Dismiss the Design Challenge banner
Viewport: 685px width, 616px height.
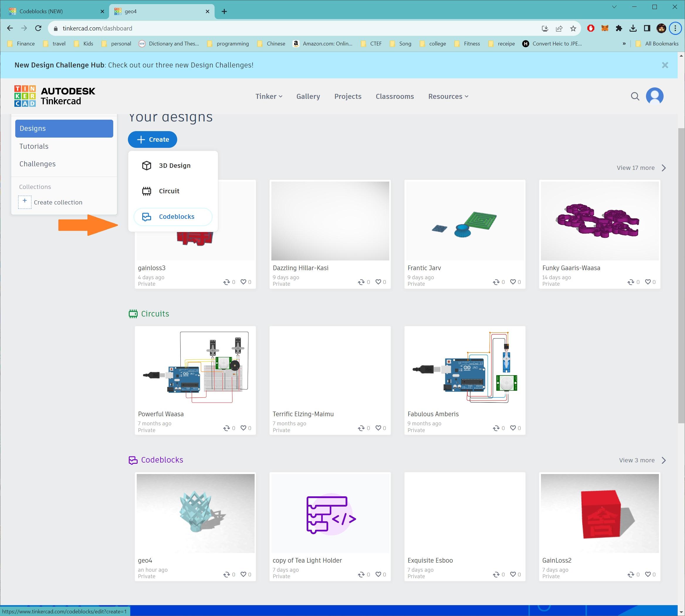click(x=665, y=65)
